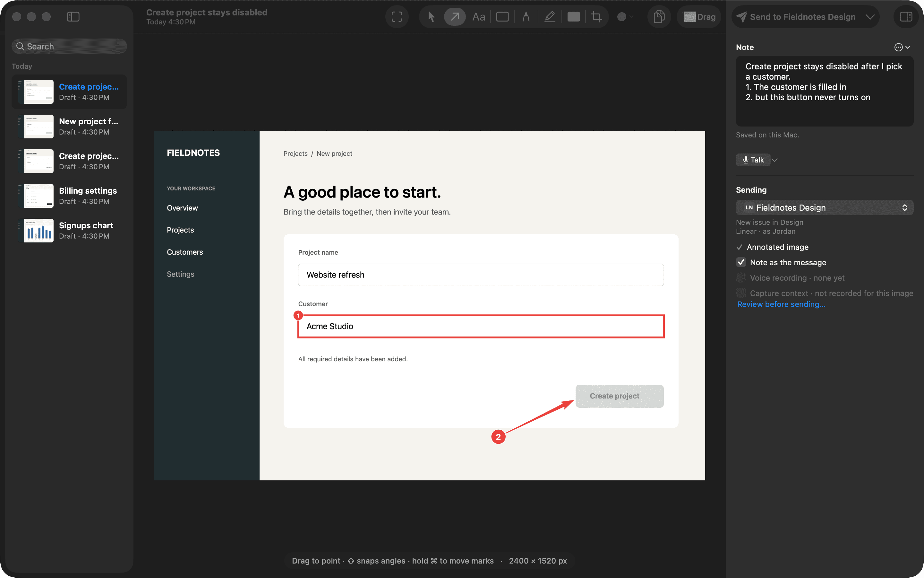Toggle the left sidebar panel icon
The height and width of the screenshot is (578, 924).
(73, 17)
